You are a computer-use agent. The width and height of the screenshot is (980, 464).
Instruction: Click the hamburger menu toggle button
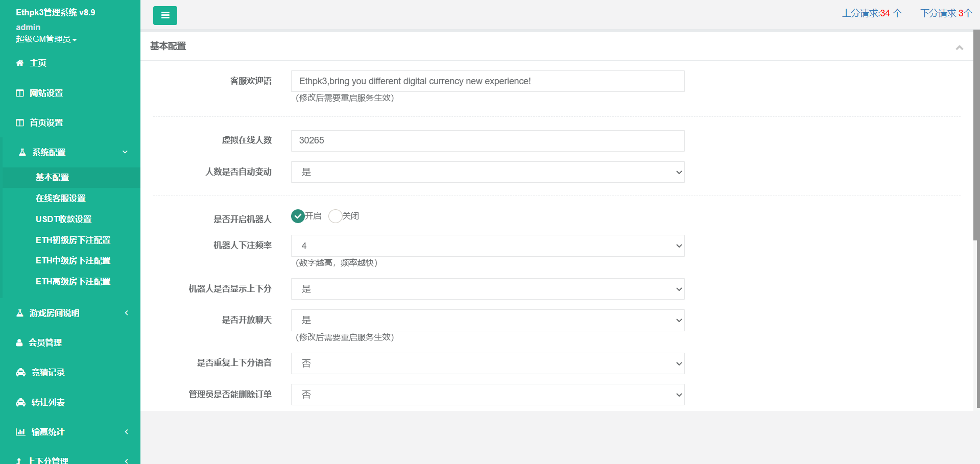(x=165, y=15)
